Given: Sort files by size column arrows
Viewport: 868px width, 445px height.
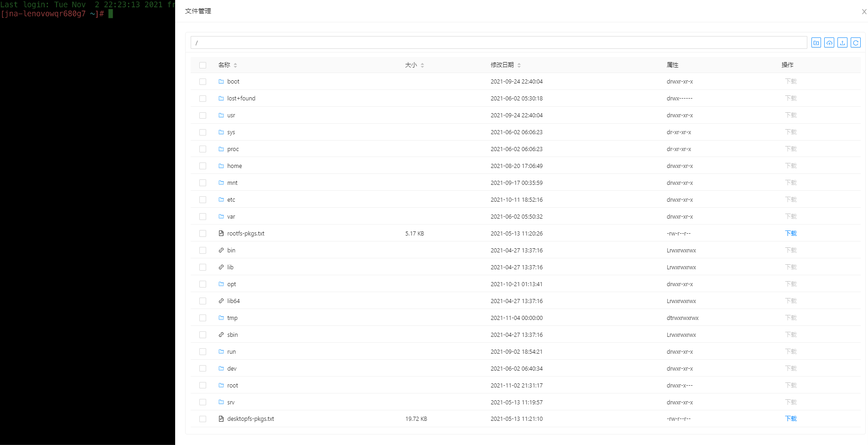Looking at the screenshot, I should point(422,65).
